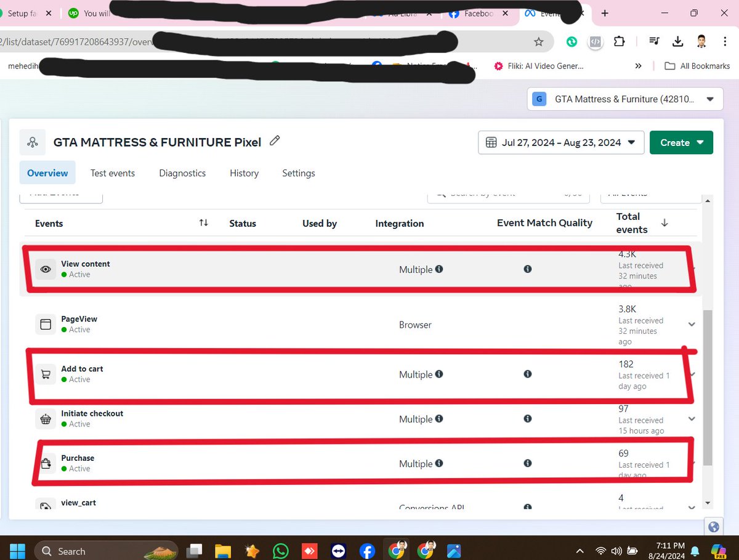Open Initiate checkout Event Match Quality info
The width and height of the screenshot is (739, 560).
point(528,419)
